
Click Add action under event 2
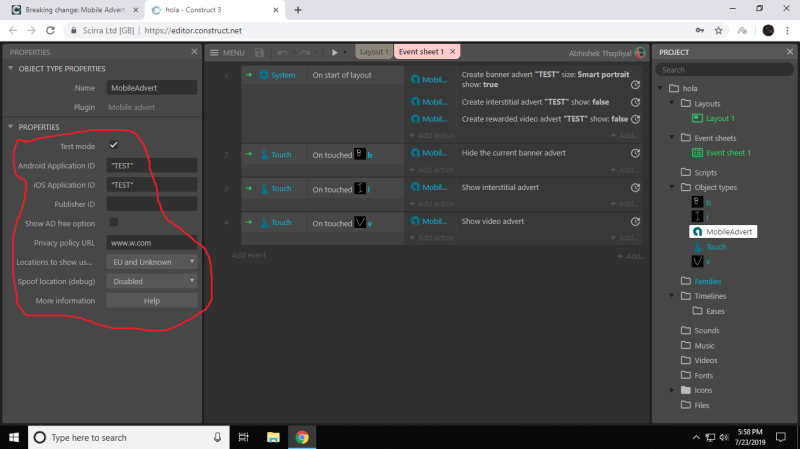(x=432, y=169)
